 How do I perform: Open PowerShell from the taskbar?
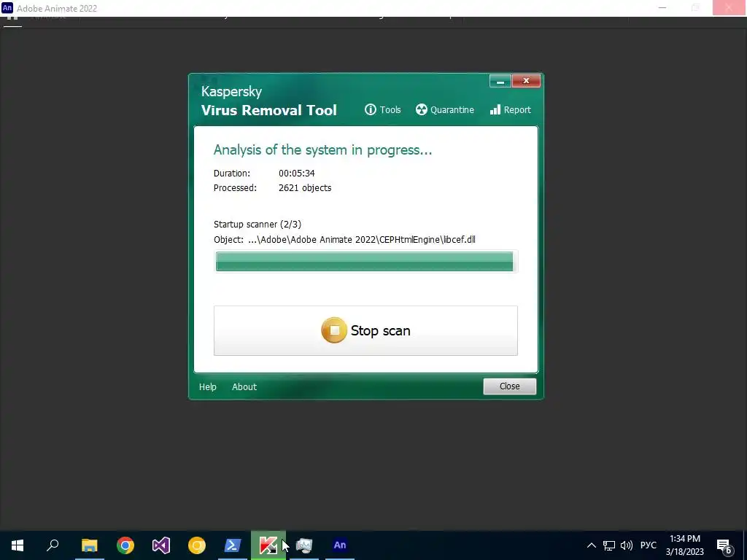(x=233, y=545)
